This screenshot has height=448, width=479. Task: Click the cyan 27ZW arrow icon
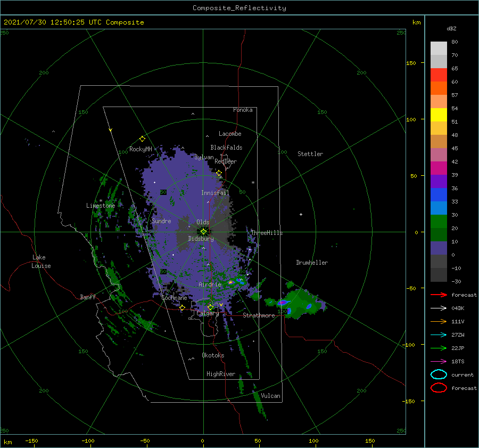439,335
